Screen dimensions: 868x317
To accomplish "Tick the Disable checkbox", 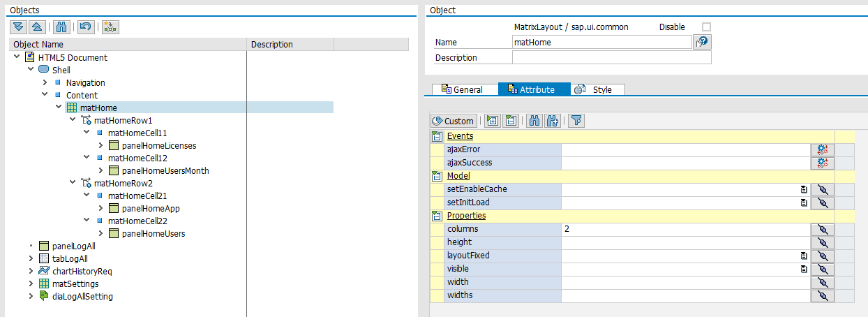I will pos(706,27).
